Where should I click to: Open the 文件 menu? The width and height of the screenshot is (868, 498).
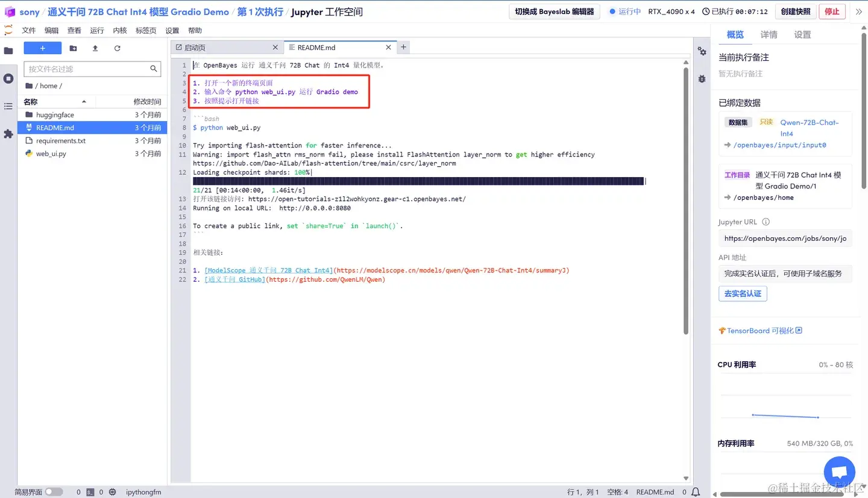pos(29,30)
